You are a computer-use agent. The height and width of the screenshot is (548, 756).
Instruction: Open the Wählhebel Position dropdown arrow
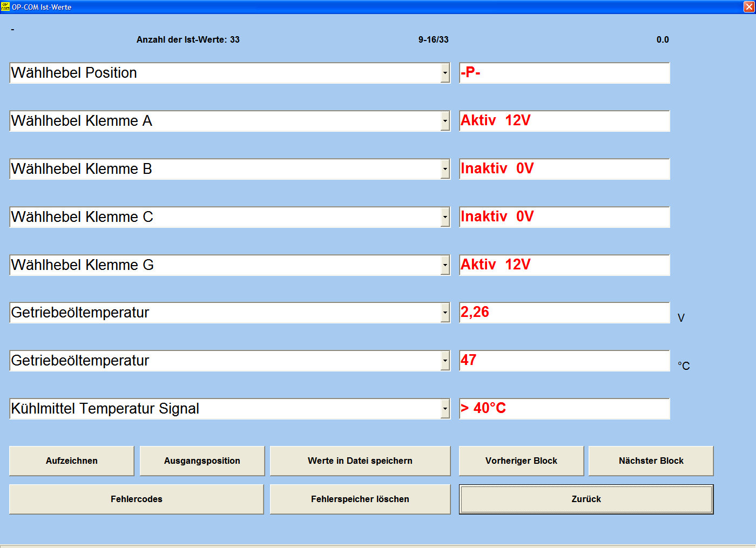tap(445, 73)
